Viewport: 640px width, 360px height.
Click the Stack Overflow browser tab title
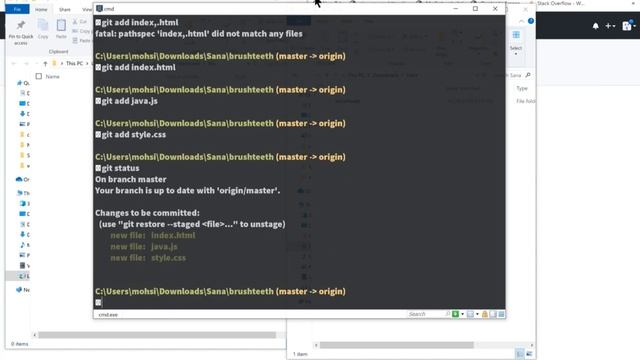(x=560, y=3)
